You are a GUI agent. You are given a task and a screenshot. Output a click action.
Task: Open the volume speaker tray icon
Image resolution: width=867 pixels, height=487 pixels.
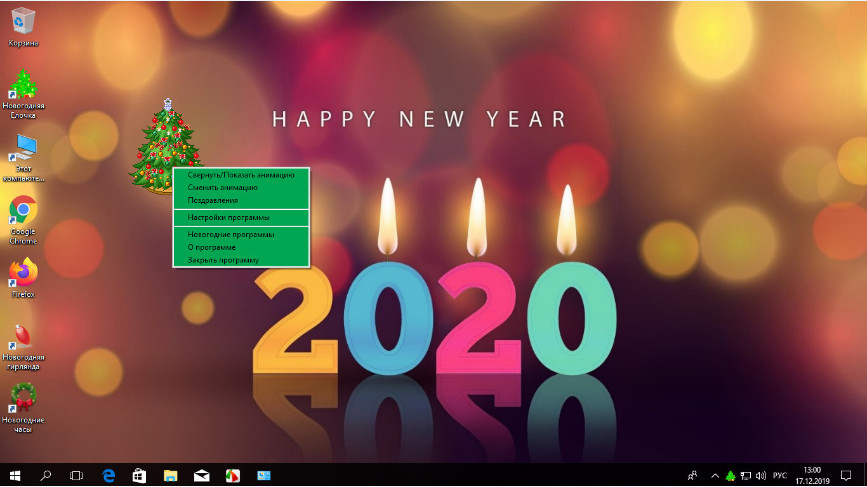tap(761, 475)
